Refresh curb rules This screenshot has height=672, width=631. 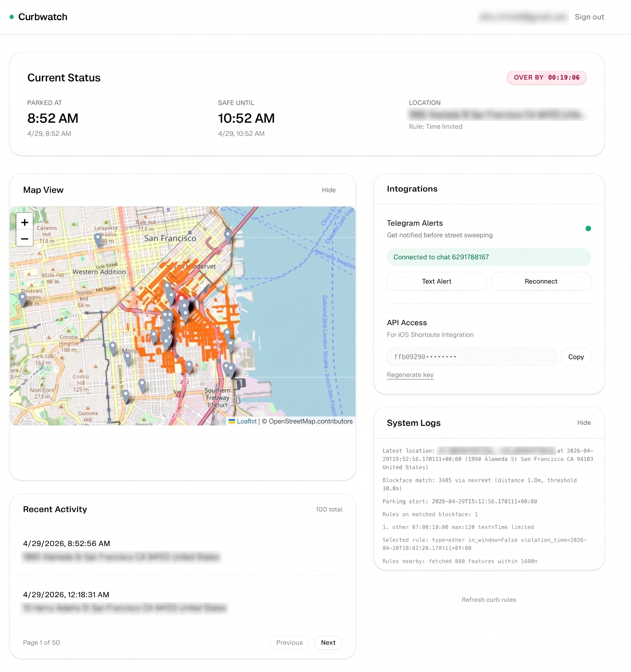[x=489, y=599]
